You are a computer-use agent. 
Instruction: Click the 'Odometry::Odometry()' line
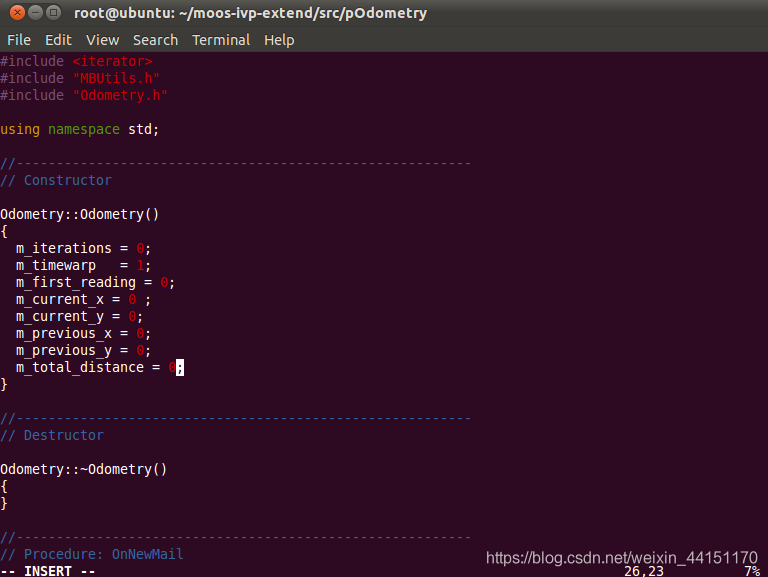point(80,214)
